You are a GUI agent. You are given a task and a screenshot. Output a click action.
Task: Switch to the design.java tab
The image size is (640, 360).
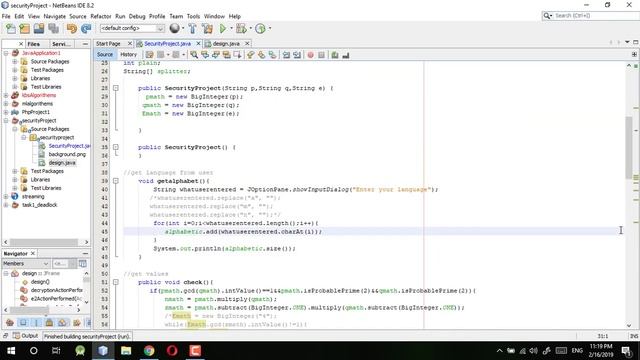pyautogui.click(x=226, y=44)
